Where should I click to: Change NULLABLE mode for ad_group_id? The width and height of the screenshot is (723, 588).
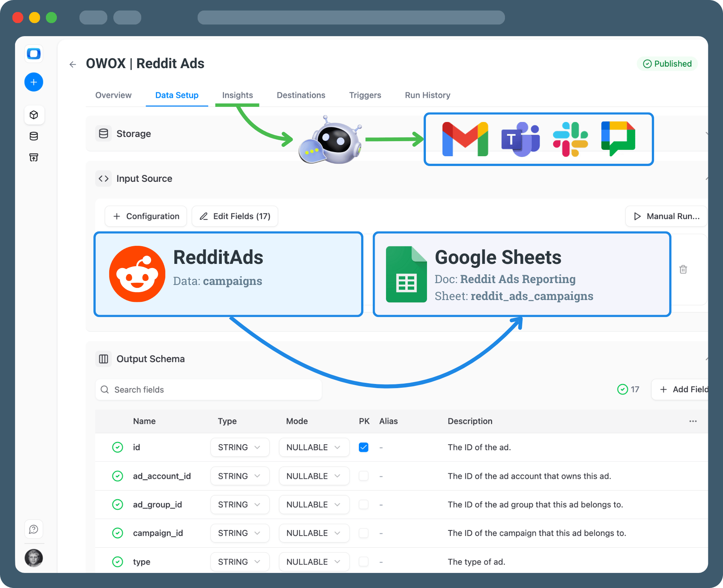coord(314,504)
